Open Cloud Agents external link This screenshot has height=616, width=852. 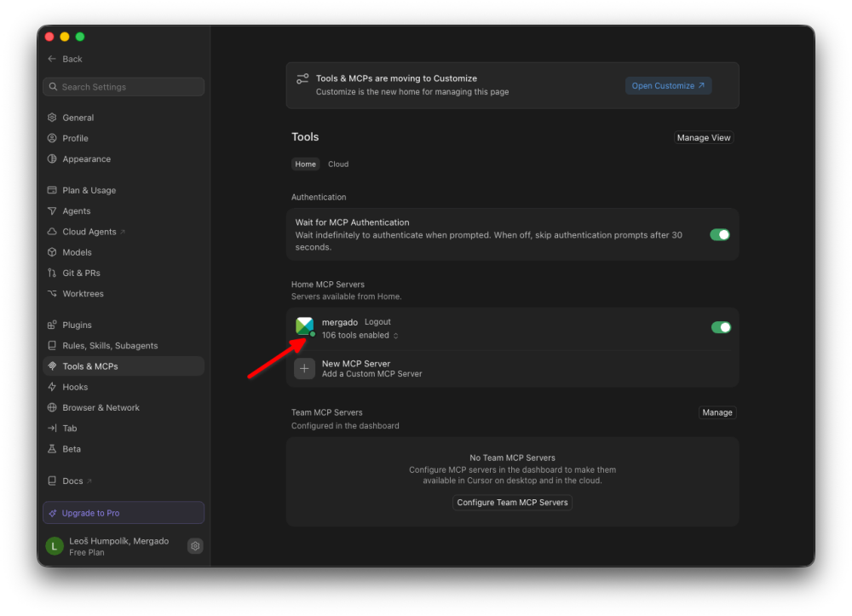tap(124, 232)
